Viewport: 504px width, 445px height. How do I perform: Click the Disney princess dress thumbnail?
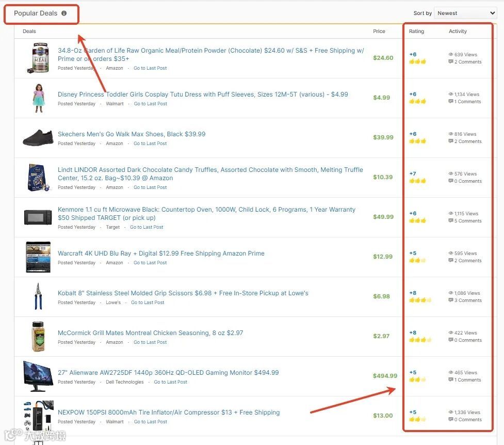tap(39, 98)
